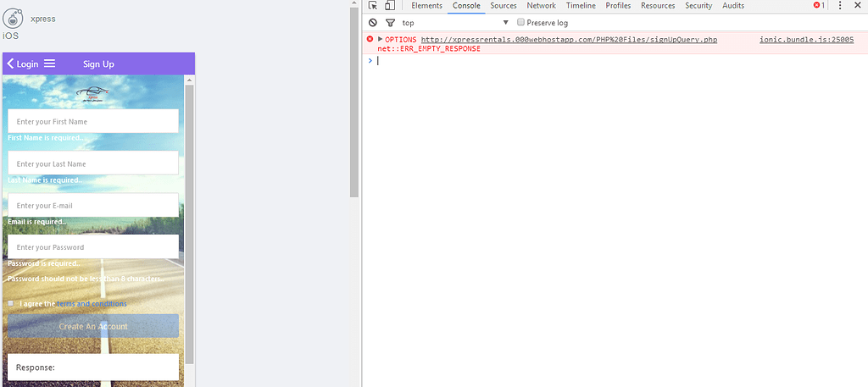The width and height of the screenshot is (868, 387).
Task: Click the 'Email is required..' message
Action: click(x=37, y=222)
